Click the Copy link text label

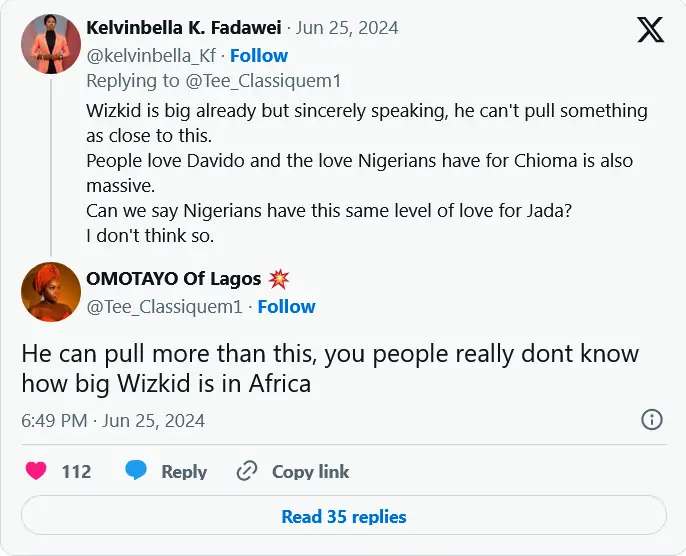pyautogui.click(x=310, y=471)
